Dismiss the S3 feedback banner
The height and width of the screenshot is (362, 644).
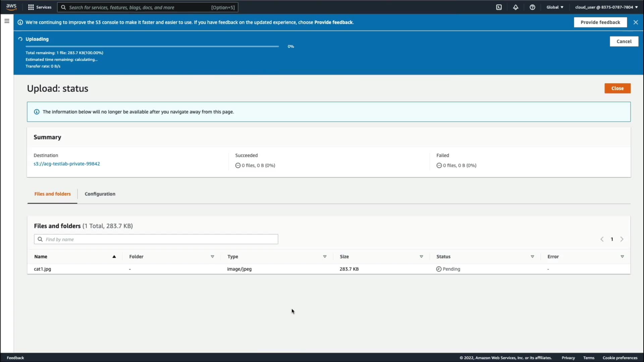(x=636, y=22)
